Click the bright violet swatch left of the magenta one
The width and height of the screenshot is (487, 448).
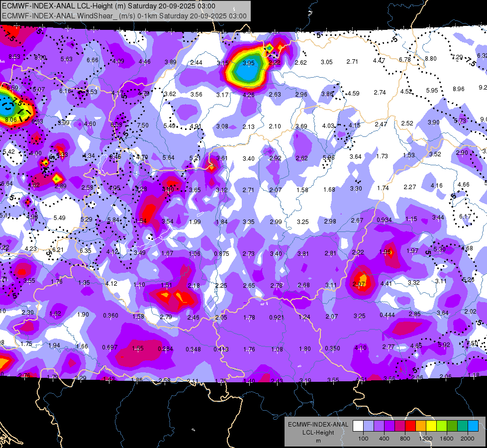390,426
